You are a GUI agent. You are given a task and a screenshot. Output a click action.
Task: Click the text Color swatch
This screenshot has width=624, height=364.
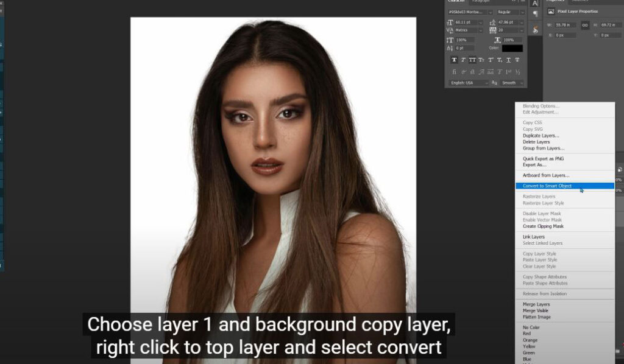coord(512,49)
